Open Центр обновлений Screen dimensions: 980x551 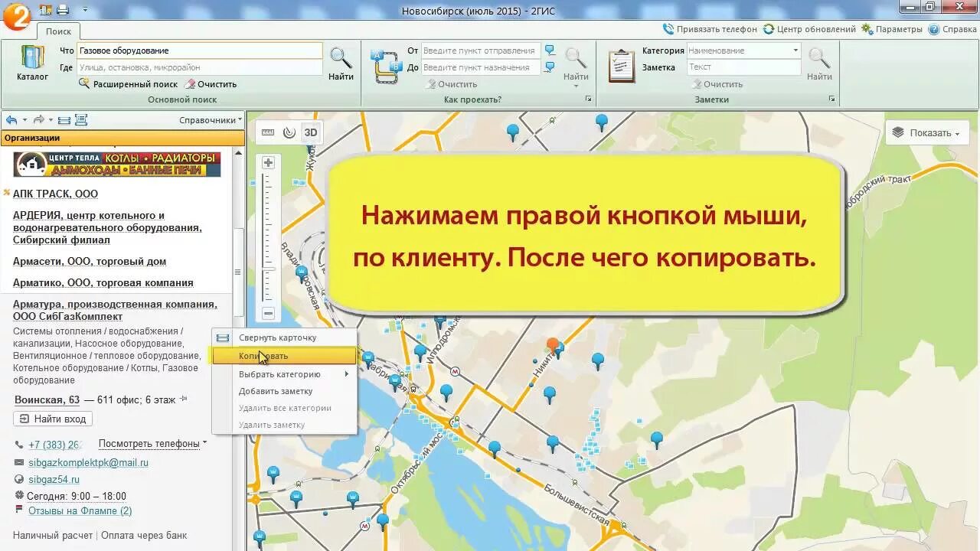[x=809, y=29]
